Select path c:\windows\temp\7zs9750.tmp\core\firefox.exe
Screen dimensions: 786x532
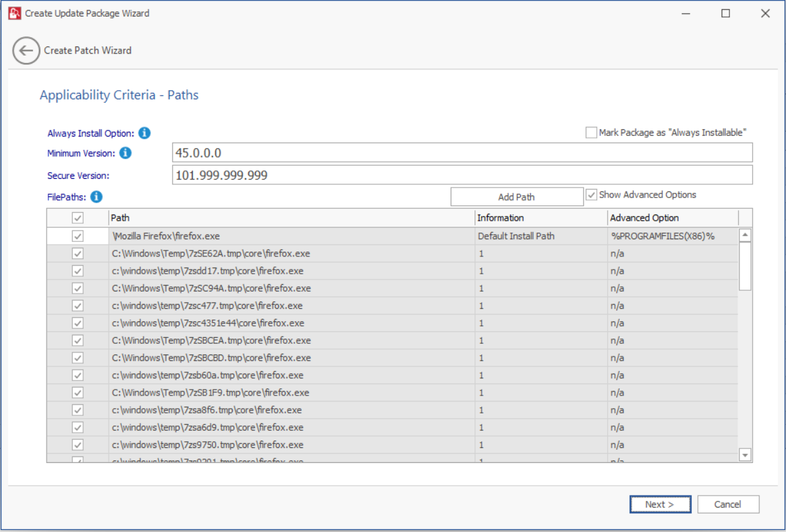(x=292, y=445)
